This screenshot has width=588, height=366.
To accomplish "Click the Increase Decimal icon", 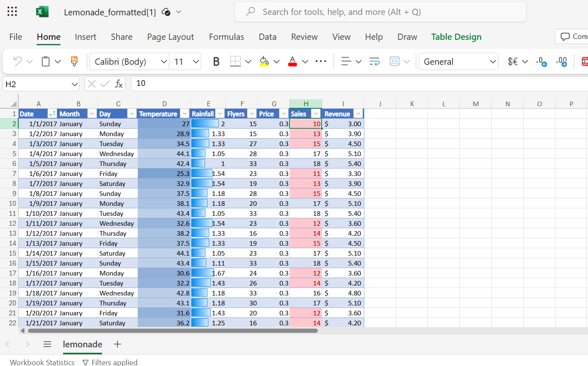I will pyautogui.click(x=562, y=61).
